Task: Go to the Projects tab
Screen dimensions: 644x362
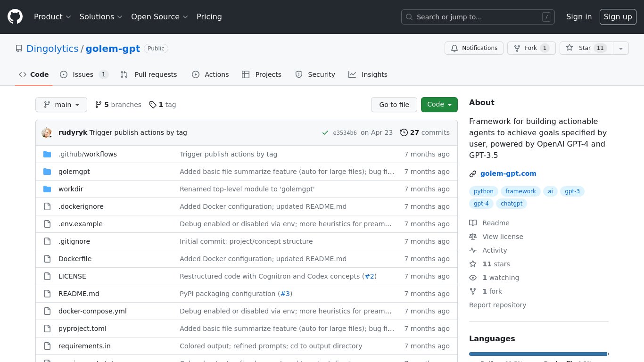Action: coord(262,74)
